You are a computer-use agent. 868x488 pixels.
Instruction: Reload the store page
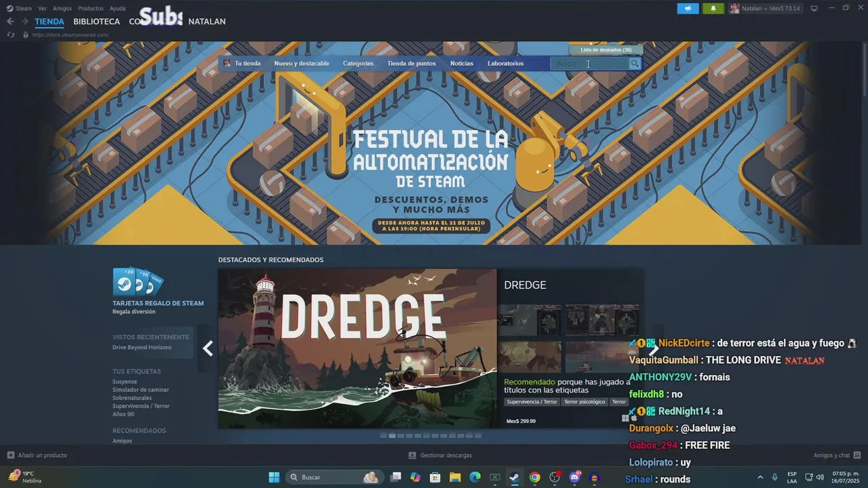tap(11, 35)
